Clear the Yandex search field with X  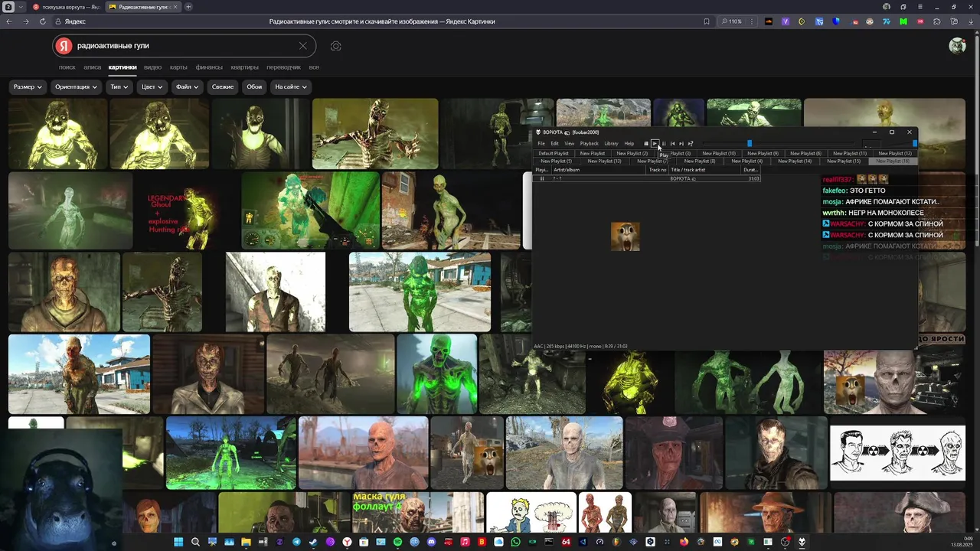coord(302,46)
